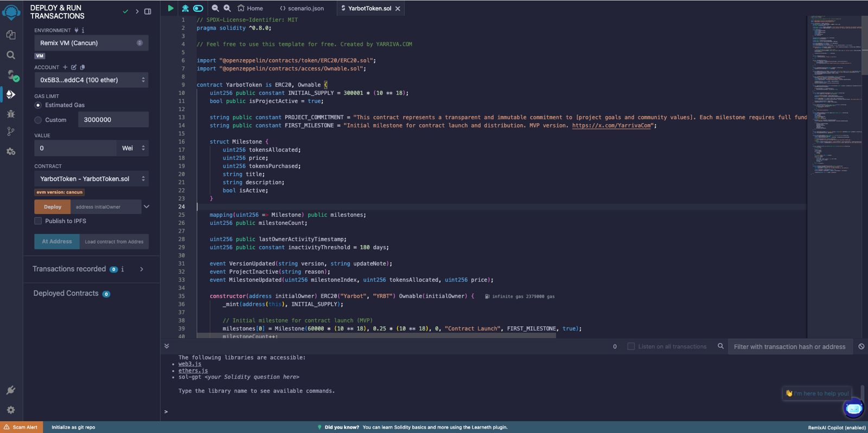
Task: Click the chevron arrow in panel header
Action: [137, 11]
